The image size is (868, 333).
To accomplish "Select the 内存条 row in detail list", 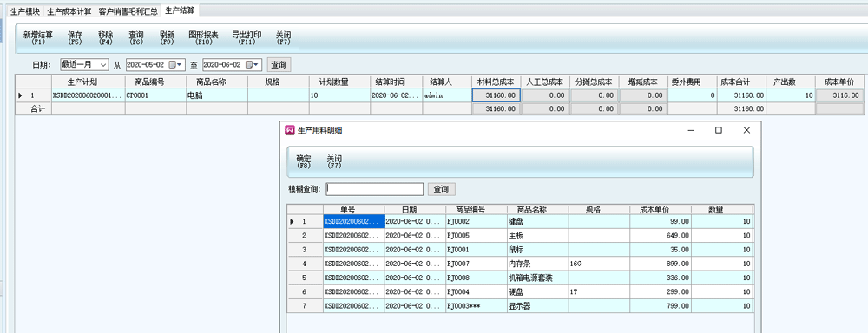I will (x=520, y=264).
